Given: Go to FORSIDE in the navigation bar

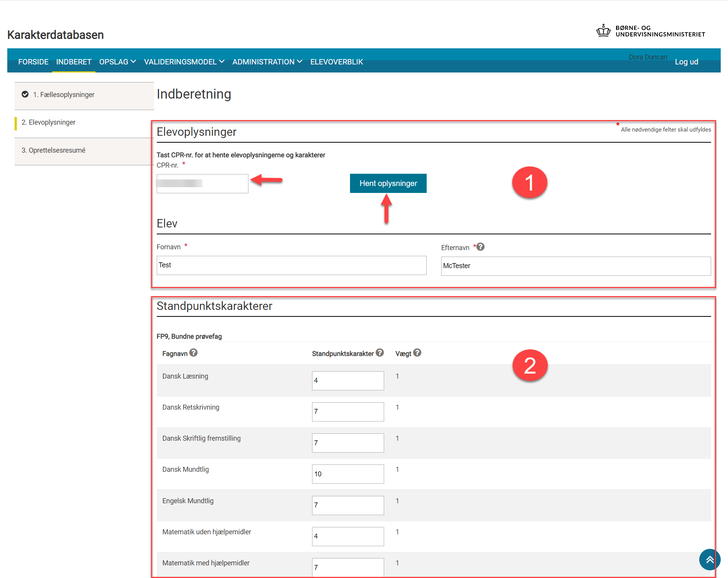Looking at the screenshot, I should point(33,62).
